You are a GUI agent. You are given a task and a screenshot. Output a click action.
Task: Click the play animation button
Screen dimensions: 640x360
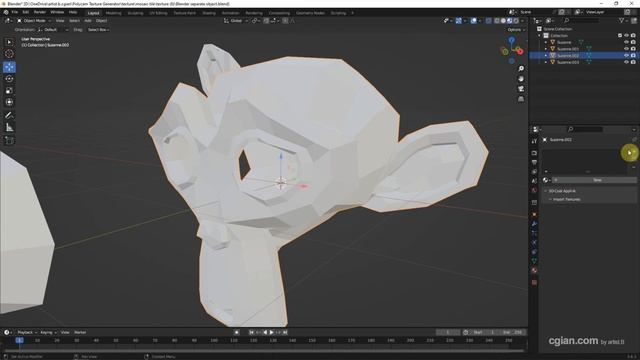click(271, 332)
